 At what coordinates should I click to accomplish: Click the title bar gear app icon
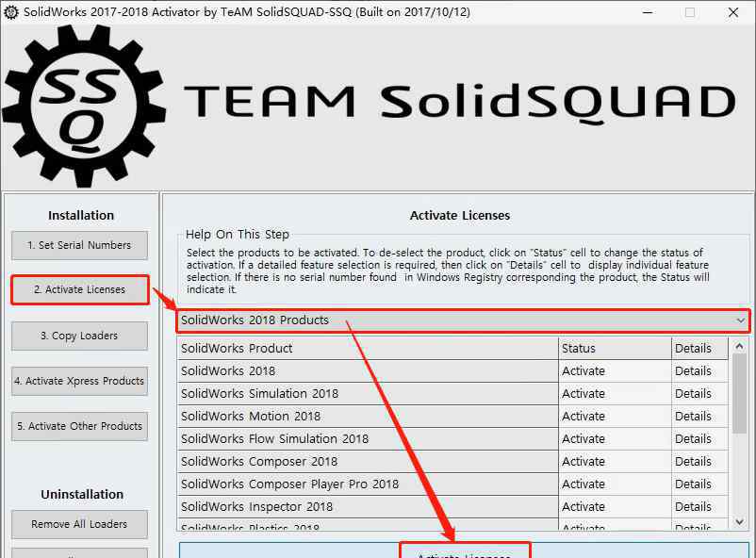pos(11,12)
